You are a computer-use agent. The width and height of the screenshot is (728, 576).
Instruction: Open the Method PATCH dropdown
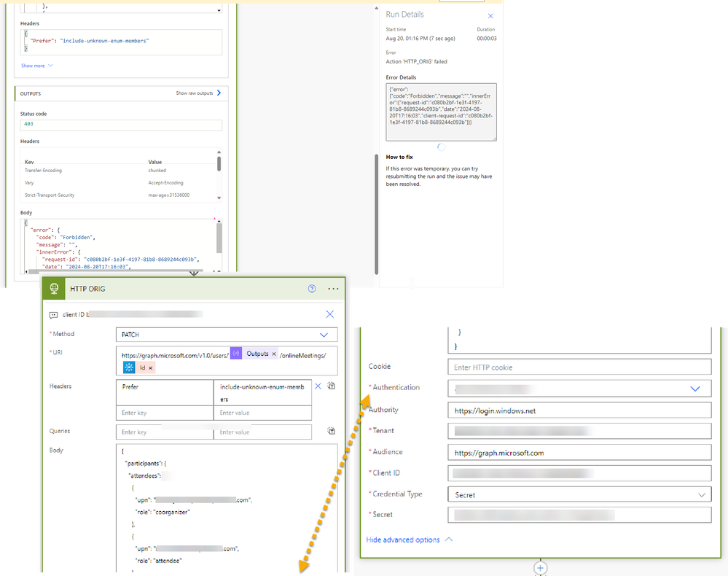pos(227,335)
